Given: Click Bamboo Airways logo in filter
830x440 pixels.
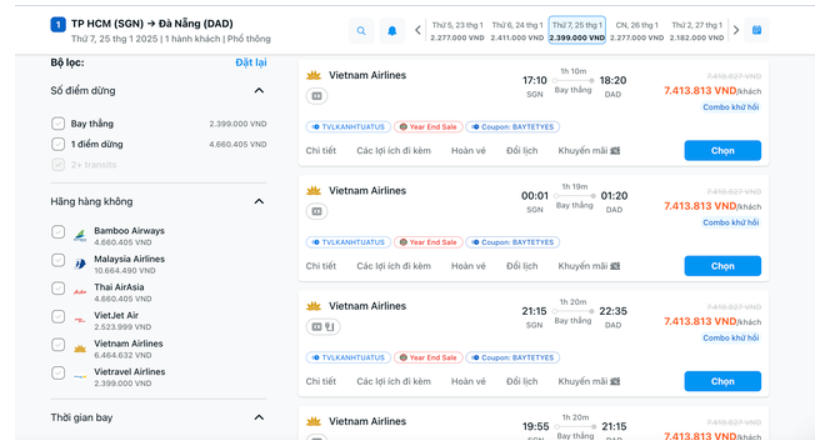Looking at the screenshot, I should [80, 236].
